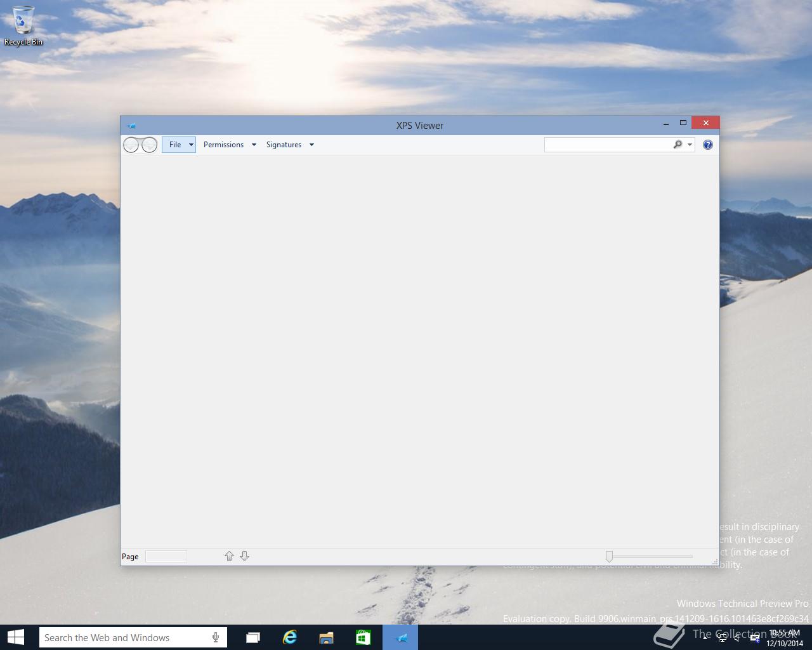Go to next page with down arrow
The image size is (812, 650).
click(244, 556)
